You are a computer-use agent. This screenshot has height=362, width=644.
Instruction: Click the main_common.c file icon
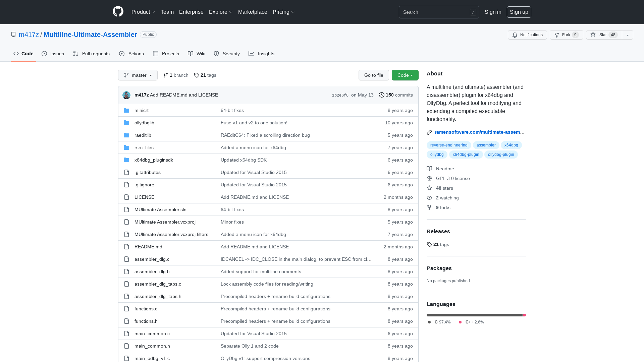coord(126,334)
